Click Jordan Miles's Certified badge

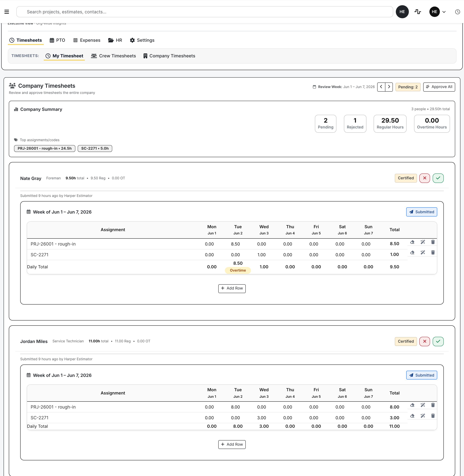pos(406,341)
